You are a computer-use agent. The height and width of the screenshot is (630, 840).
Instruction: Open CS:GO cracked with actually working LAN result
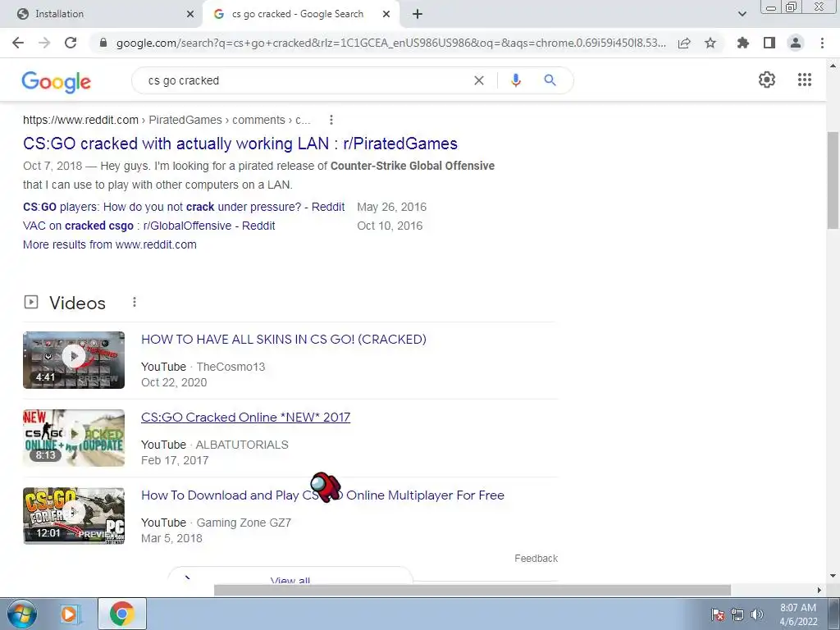pyautogui.click(x=240, y=144)
